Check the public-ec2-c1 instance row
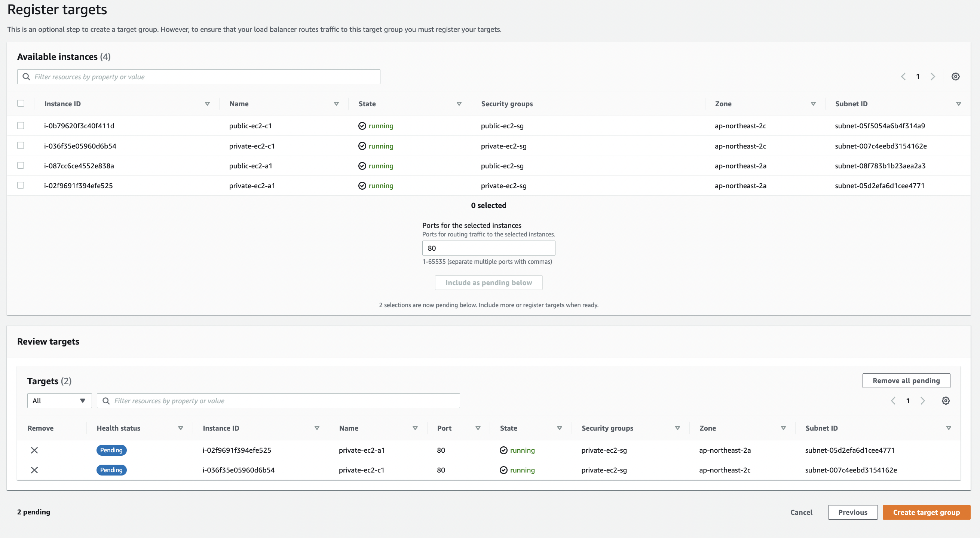This screenshot has height=538, width=980. (x=21, y=126)
